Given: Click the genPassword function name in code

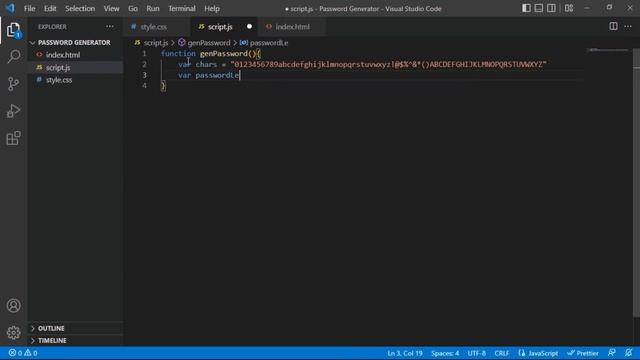Looking at the screenshot, I should [x=223, y=53].
